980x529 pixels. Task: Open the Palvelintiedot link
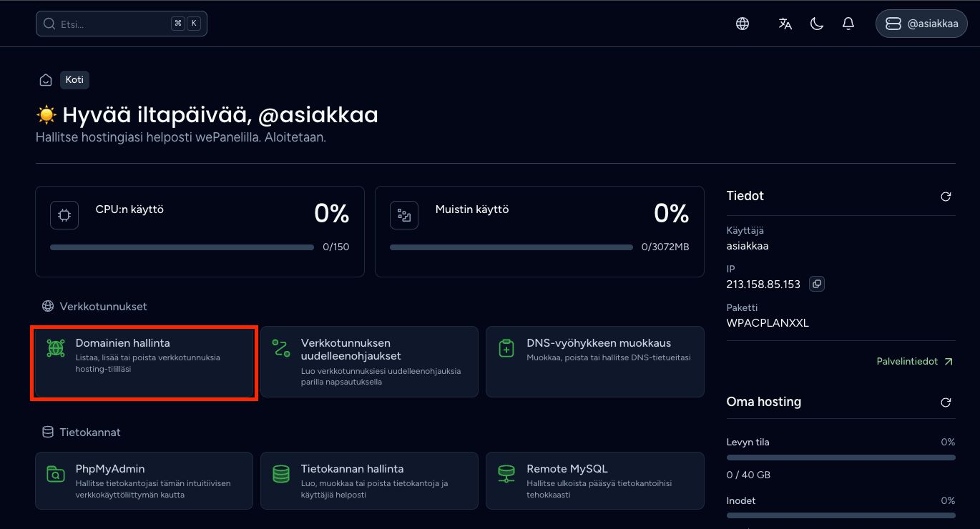tap(915, 362)
